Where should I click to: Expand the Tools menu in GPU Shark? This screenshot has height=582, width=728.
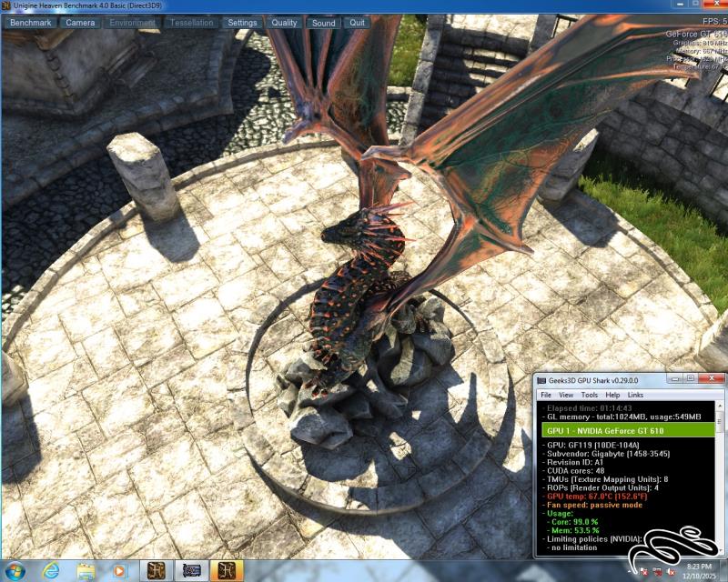590,395
